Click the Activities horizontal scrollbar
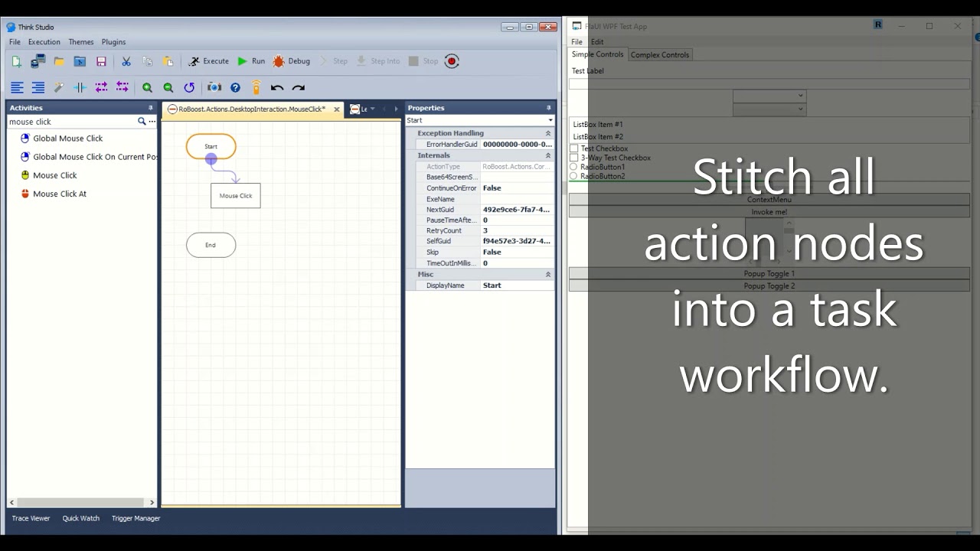Screen dimensions: 980x551 tap(81, 503)
